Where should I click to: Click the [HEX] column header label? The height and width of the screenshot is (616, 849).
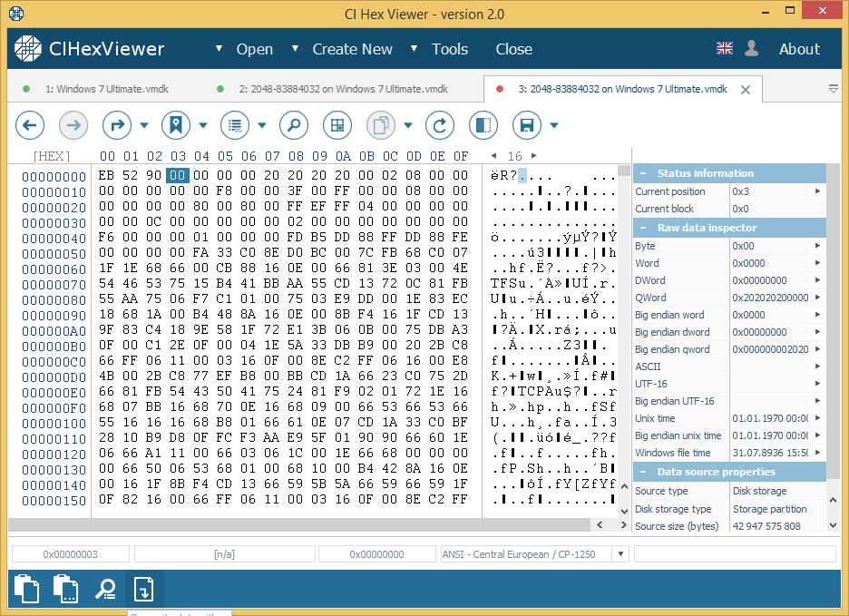[x=52, y=156]
